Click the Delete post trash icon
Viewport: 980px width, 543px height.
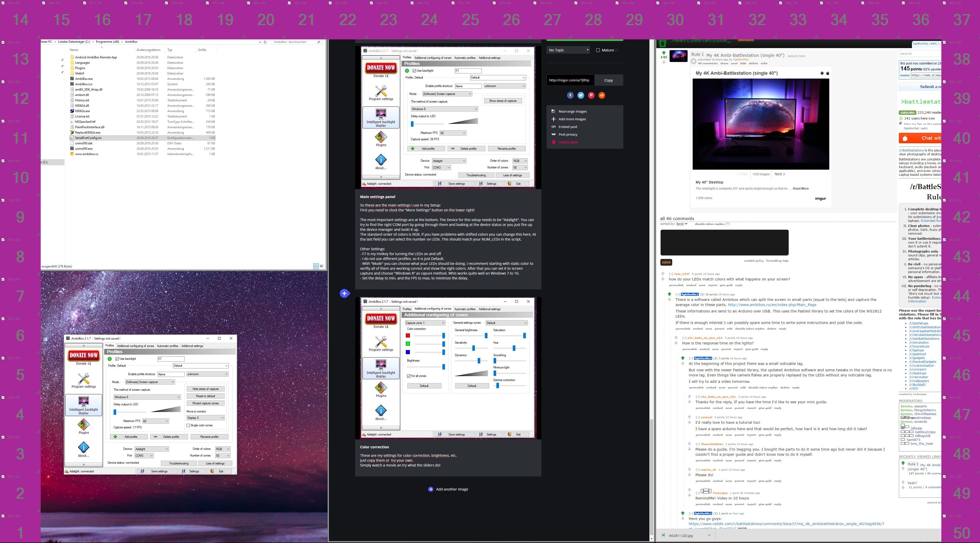click(553, 142)
